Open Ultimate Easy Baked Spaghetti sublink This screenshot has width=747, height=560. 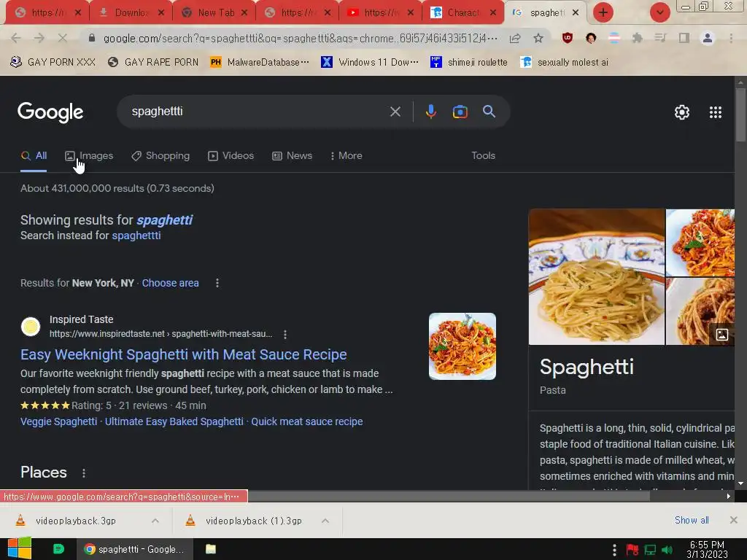(x=174, y=422)
